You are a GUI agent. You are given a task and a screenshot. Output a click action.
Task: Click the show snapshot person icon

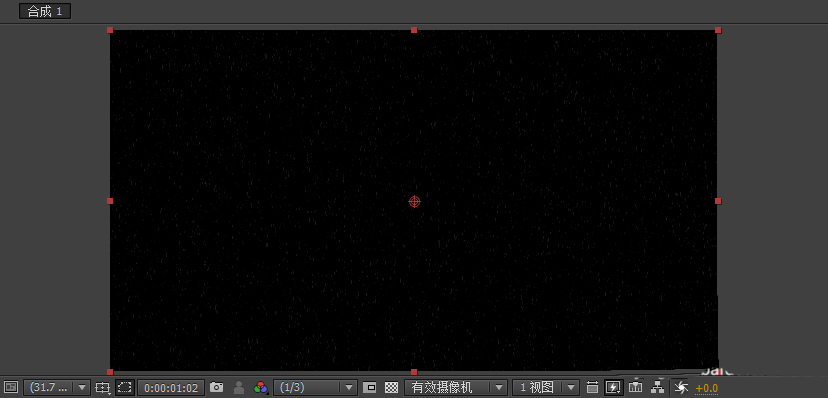coord(239,387)
